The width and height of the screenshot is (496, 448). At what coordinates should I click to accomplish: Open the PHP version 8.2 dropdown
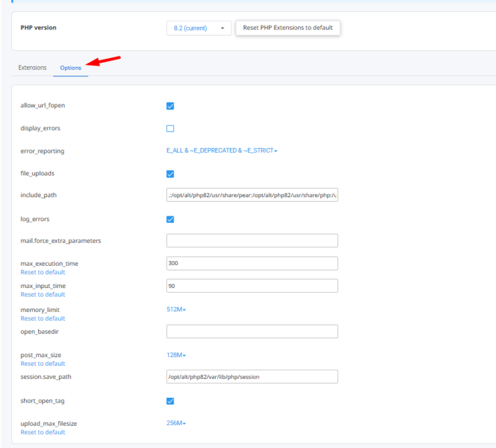[199, 28]
